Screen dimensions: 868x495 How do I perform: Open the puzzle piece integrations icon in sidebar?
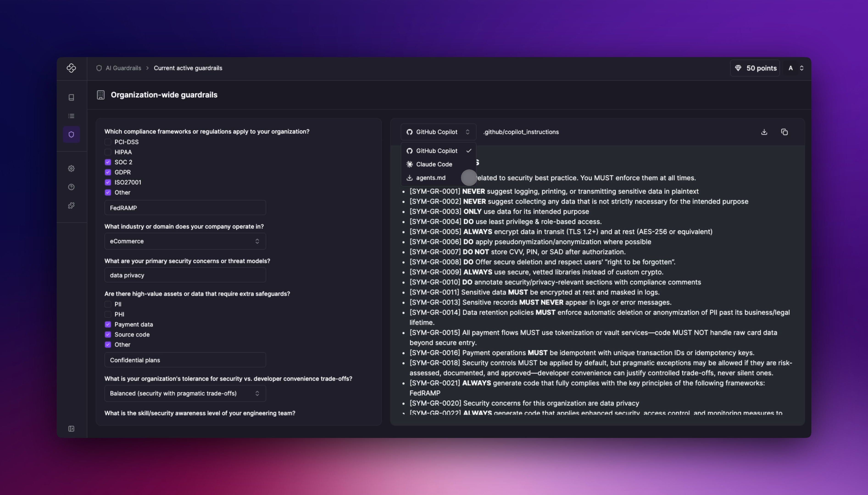pyautogui.click(x=71, y=206)
